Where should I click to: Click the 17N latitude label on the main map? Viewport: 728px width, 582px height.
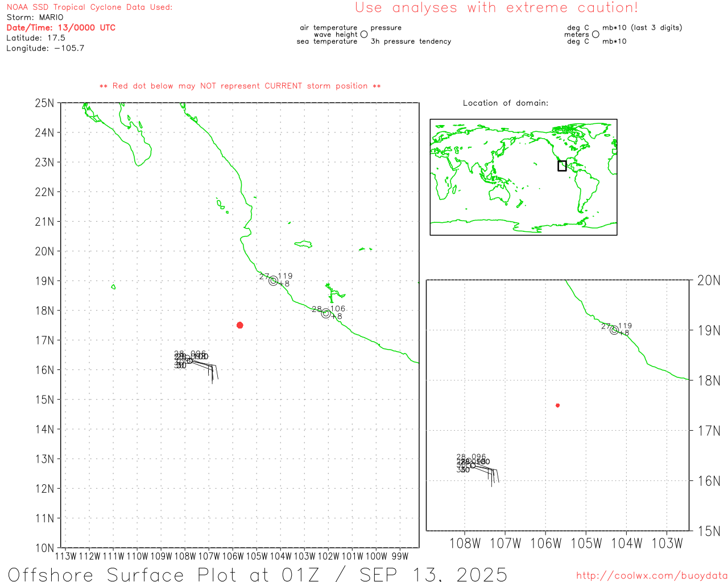(44, 340)
